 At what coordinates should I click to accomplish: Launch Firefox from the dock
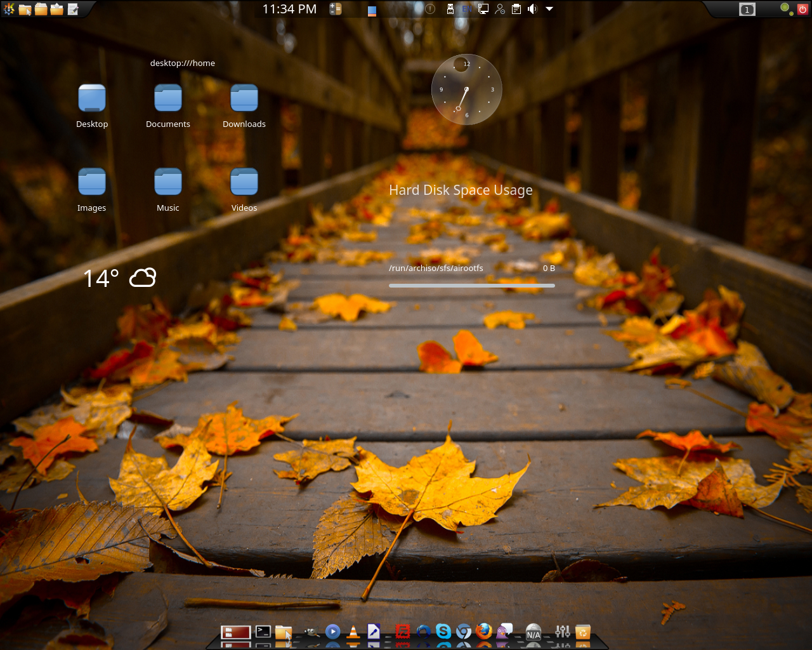pos(484,632)
